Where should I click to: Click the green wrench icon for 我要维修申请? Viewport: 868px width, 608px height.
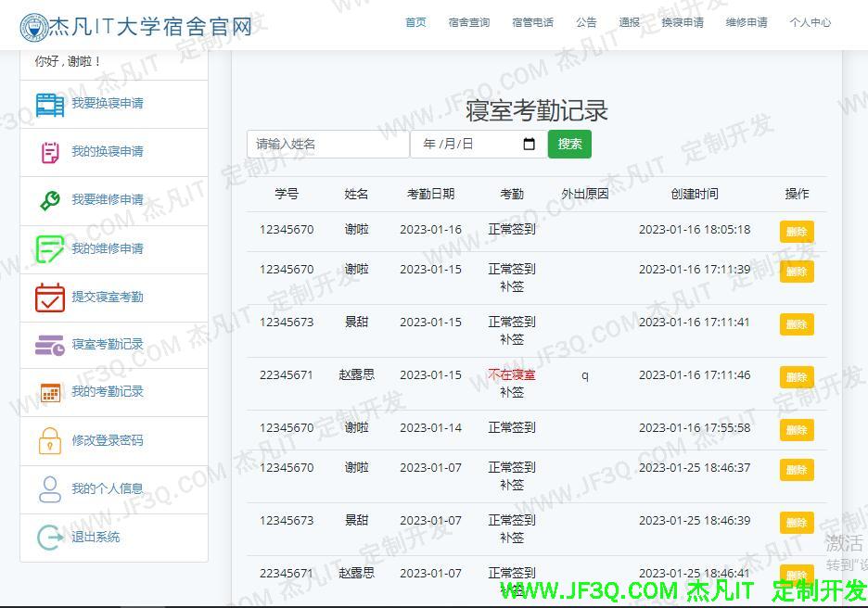pyautogui.click(x=50, y=200)
